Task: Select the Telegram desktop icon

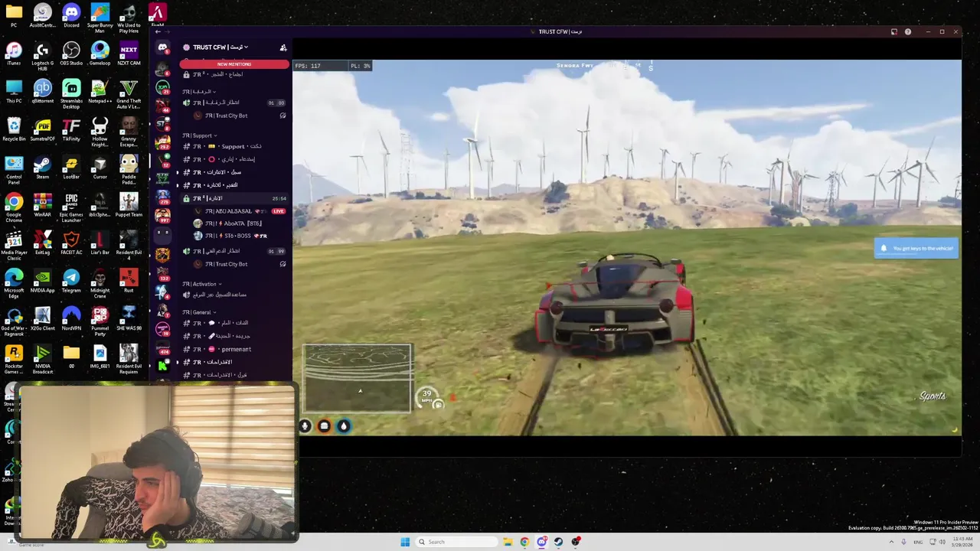Action: [x=71, y=281]
